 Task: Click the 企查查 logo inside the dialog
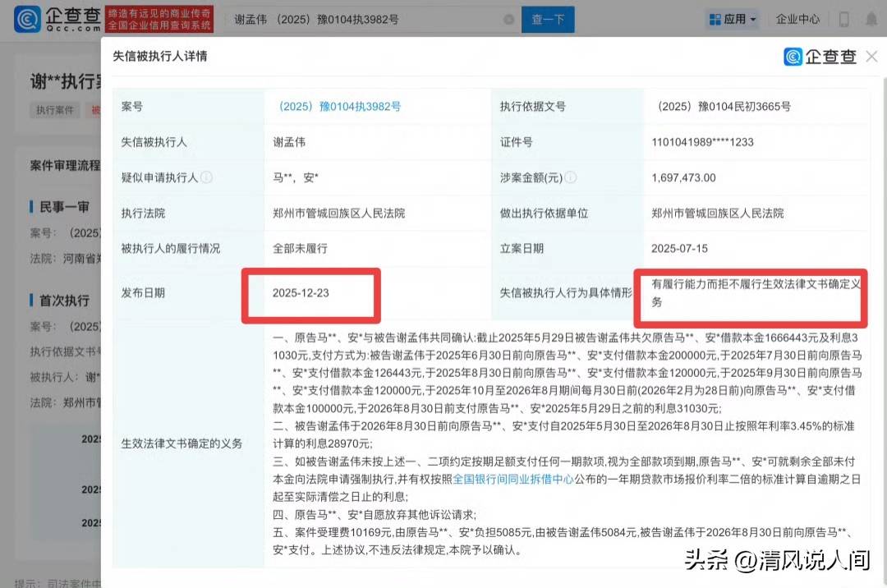pos(820,56)
